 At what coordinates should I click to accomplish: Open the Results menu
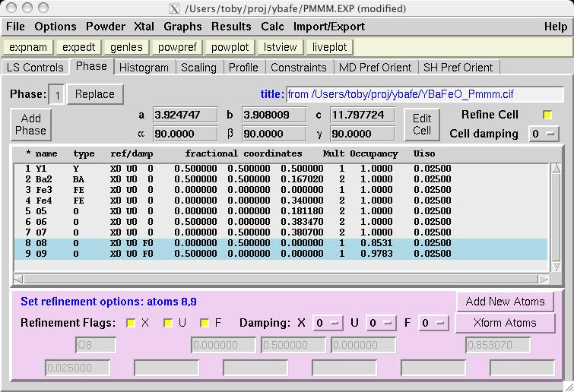pos(231,27)
